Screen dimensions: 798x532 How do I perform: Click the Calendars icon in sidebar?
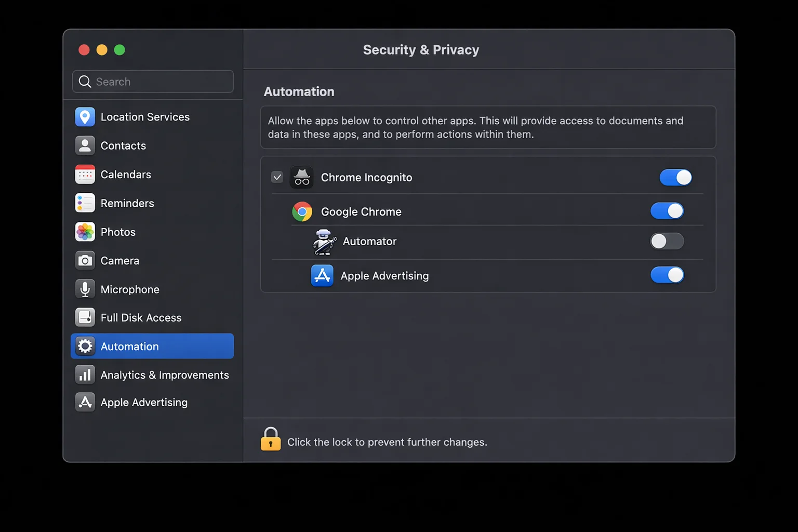(x=85, y=175)
